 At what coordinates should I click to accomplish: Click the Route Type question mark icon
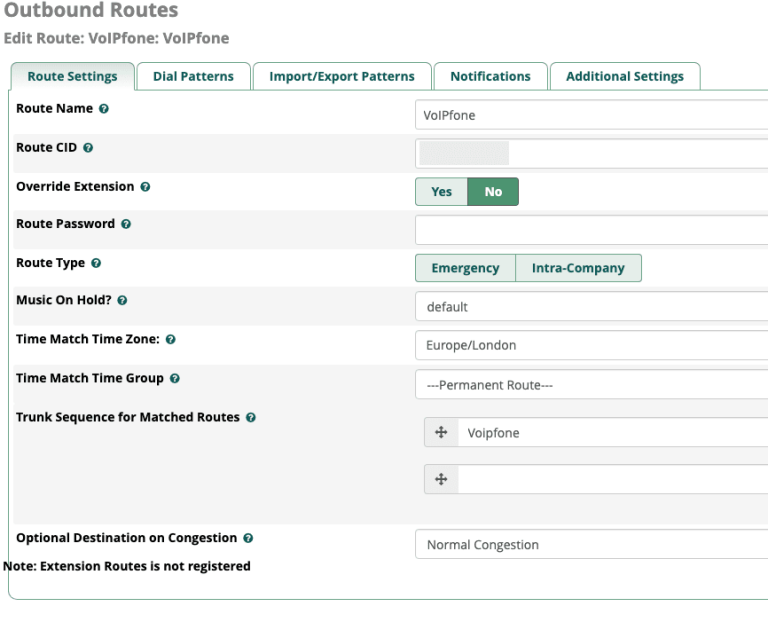click(x=96, y=264)
